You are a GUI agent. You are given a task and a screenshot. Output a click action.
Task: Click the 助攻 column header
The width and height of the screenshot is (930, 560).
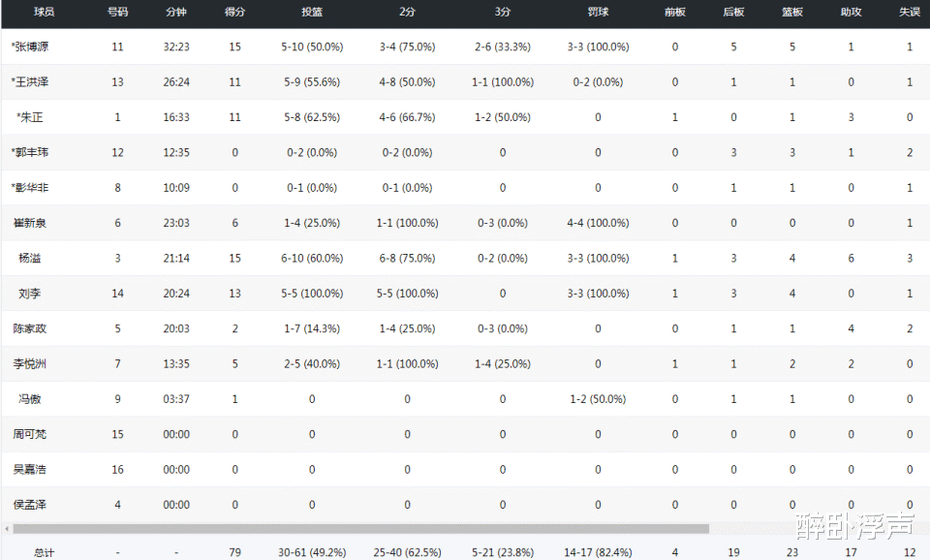[851, 12]
